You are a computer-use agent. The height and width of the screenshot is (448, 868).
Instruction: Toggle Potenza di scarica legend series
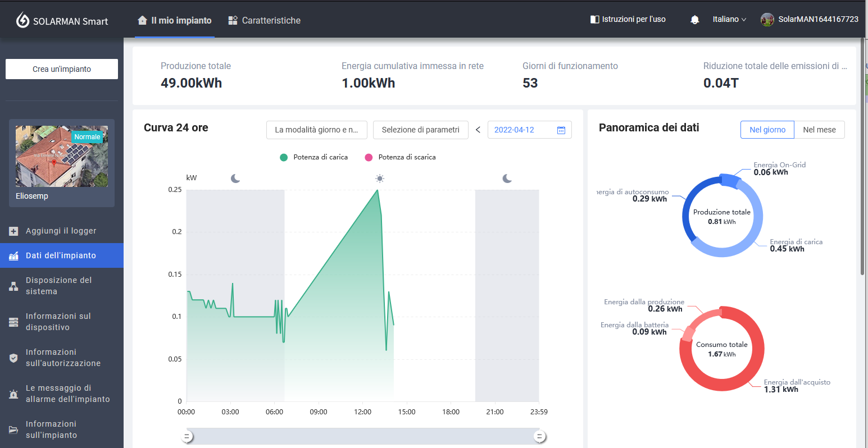[x=400, y=157]
